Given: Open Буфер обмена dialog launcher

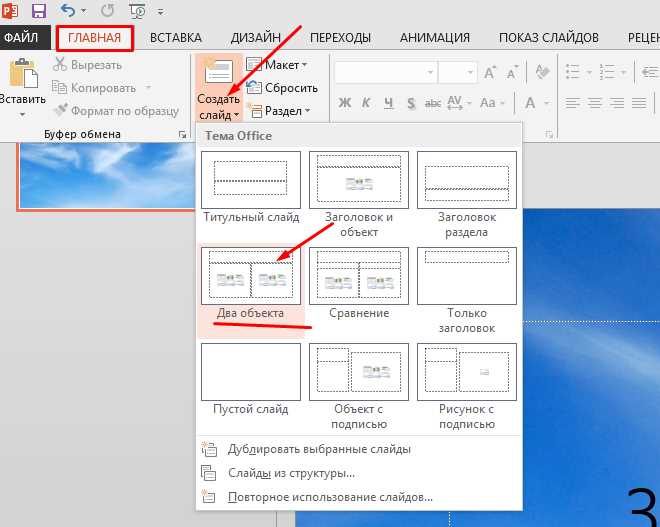Looking at the screenshot, I should 182,135.
